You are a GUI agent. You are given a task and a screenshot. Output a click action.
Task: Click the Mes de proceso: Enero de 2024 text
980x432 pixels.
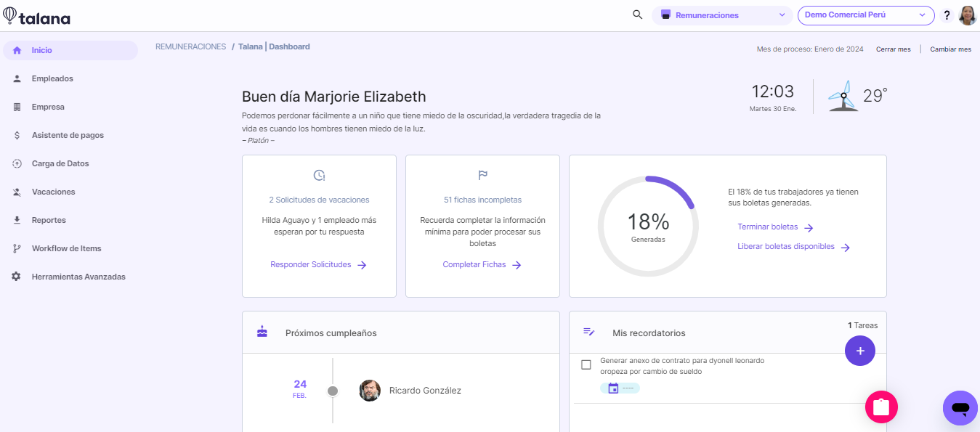[x=810, y=49]
